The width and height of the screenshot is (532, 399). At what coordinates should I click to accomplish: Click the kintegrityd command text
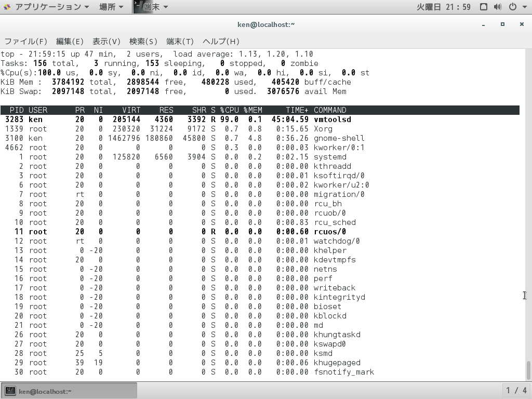click(x=339, y=297)
